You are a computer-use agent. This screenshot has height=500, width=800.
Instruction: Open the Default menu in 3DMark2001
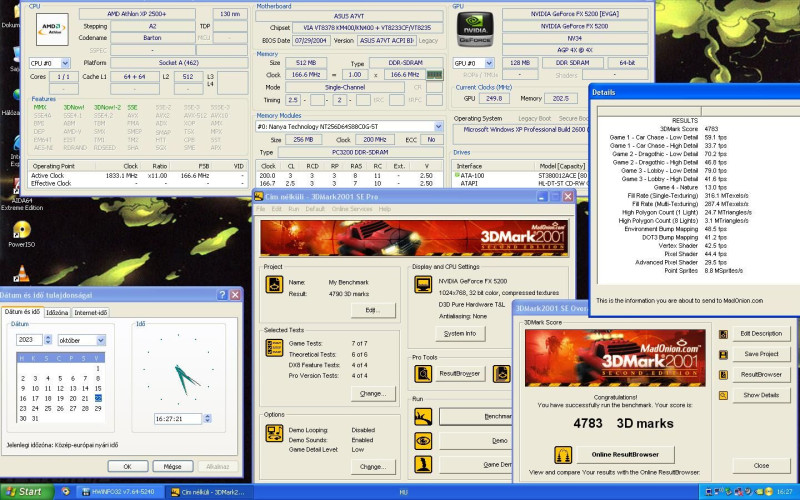pyautogui.click(x=315, y=209)
